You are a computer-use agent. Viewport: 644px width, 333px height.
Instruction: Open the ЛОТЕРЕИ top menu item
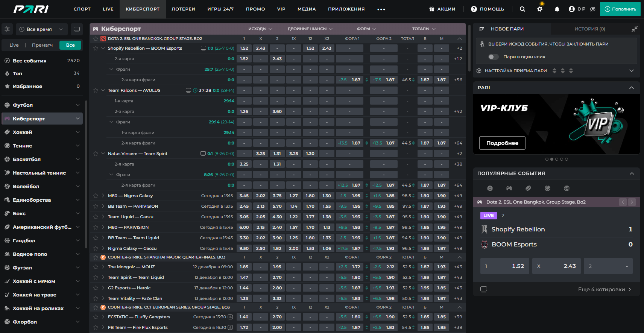[x=183, y=9]
